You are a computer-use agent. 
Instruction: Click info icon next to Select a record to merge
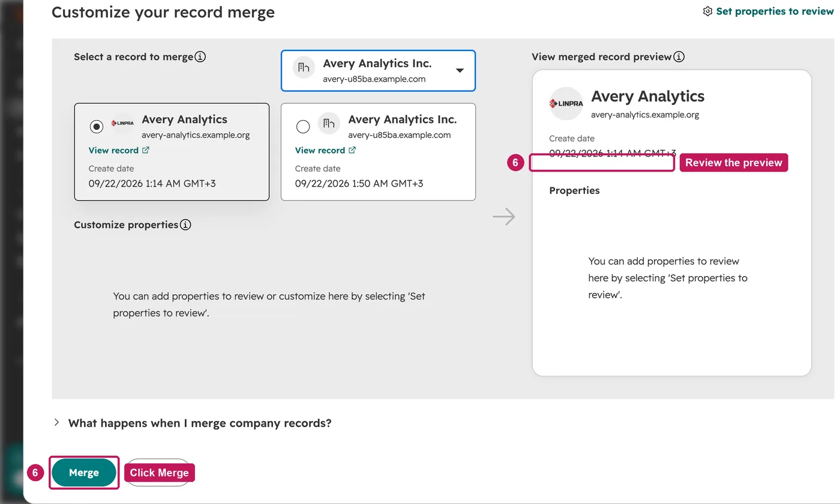click(200, 57)
